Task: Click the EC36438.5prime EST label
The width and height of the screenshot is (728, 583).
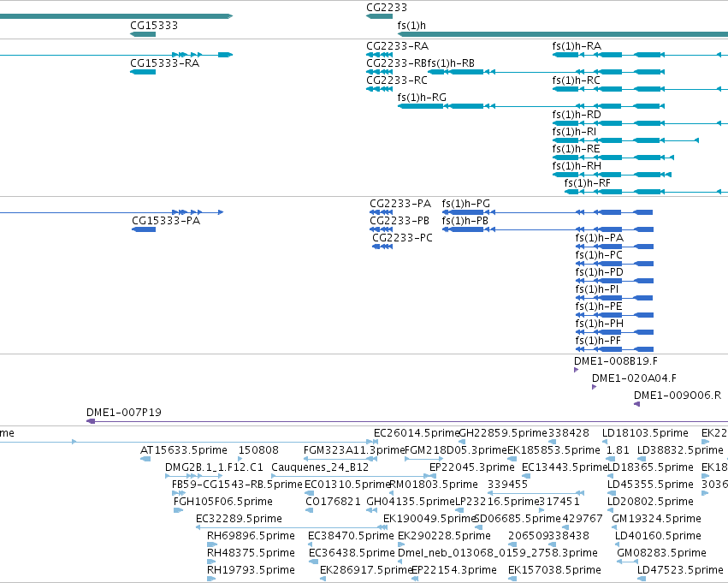Action: click(x=352, y=553)
